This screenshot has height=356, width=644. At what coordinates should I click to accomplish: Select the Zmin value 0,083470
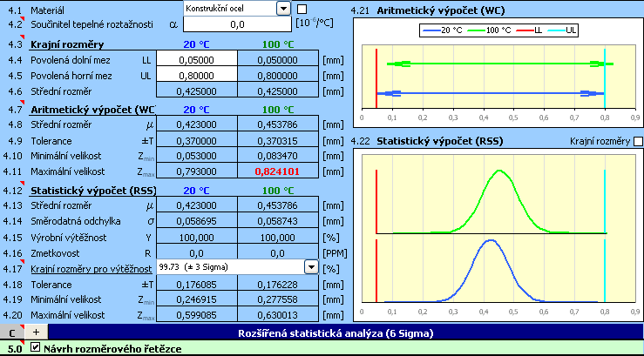(x=277, y=157)
